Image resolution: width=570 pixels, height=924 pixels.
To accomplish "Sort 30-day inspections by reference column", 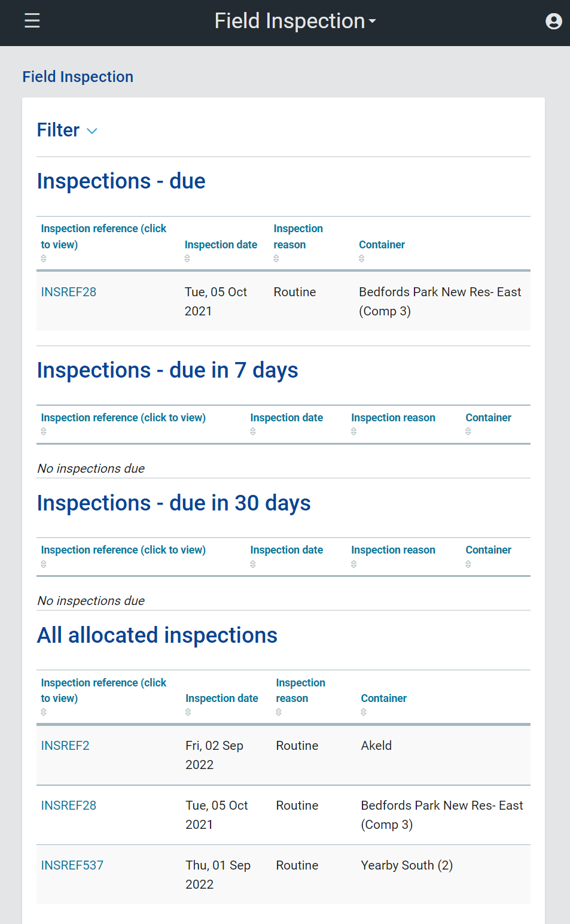I will pyautogui.click(x=123, y=550).
